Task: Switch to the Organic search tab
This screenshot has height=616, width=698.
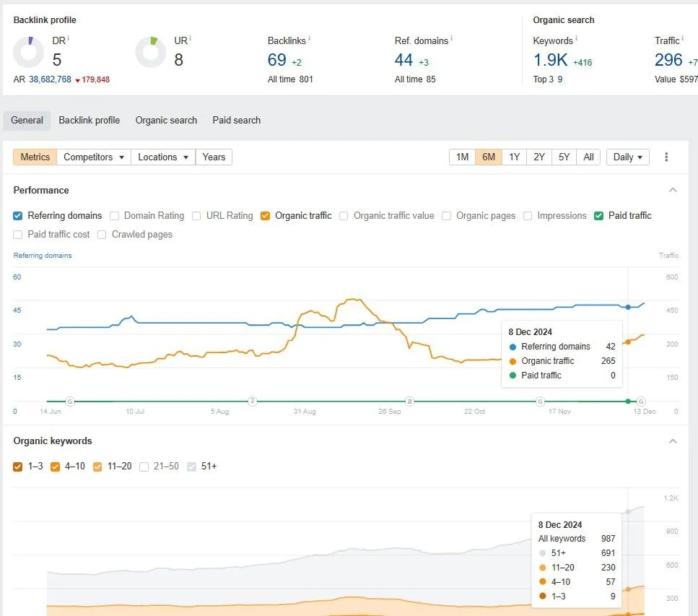Action: click(x=166, y=120)
